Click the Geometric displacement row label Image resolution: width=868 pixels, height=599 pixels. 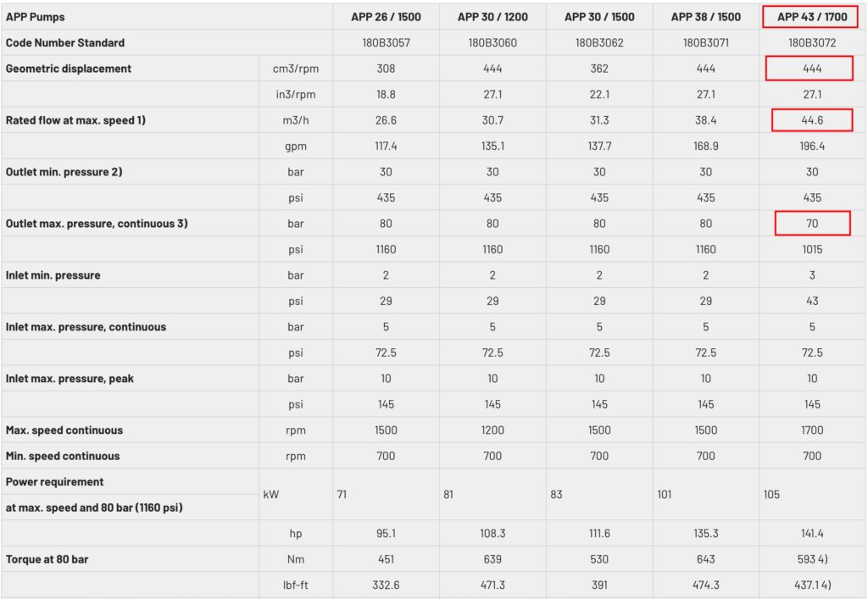[69, 69]
